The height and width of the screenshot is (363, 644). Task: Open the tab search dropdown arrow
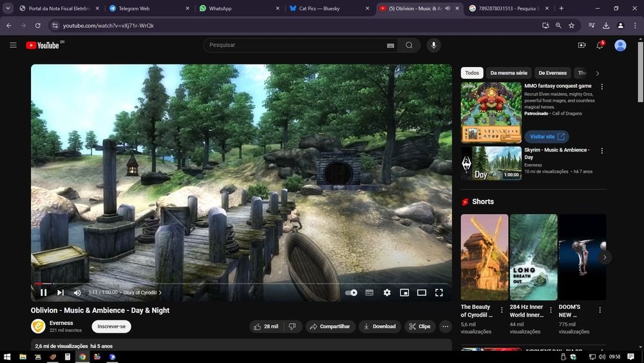coord(8,8)
